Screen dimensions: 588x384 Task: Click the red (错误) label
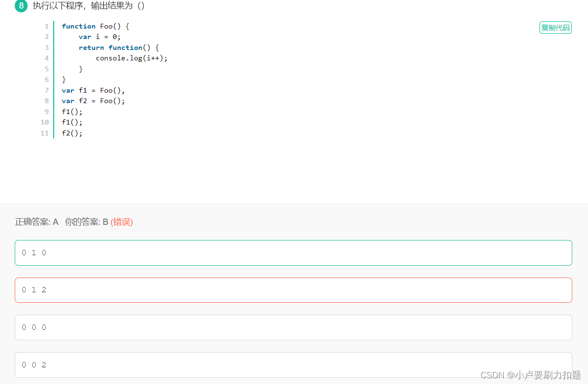point(122,222)
